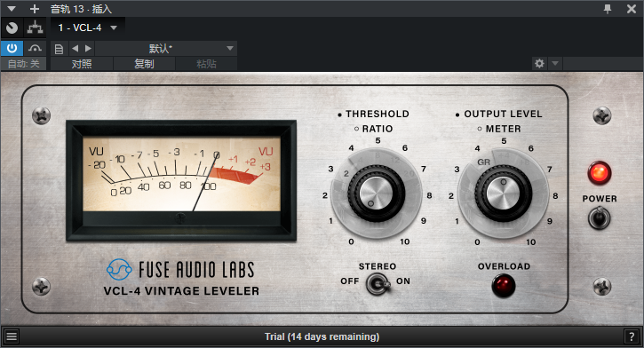Click the 复制 copy button
644x348 pixels.
click(144, 64)
